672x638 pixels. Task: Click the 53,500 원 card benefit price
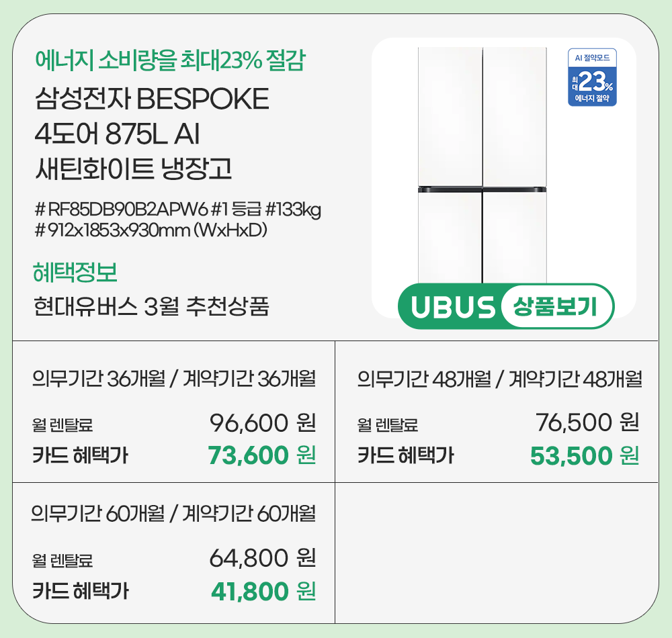pos(585,456)
